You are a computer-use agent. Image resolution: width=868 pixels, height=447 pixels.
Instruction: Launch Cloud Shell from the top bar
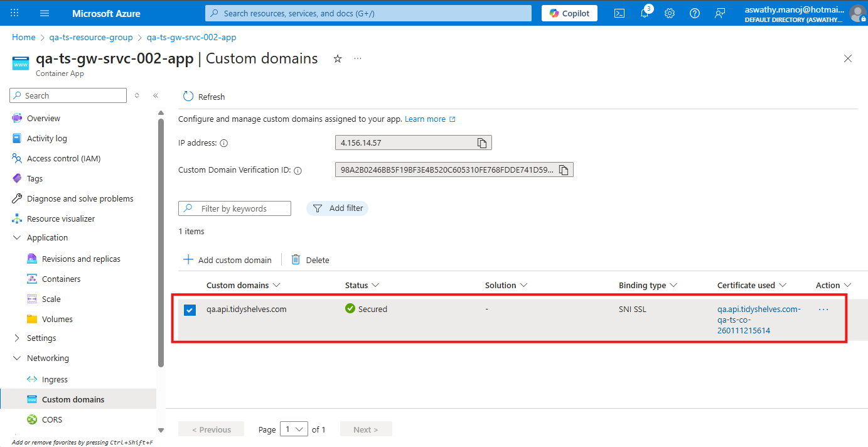pyautogui.click(x=619, y=13)
